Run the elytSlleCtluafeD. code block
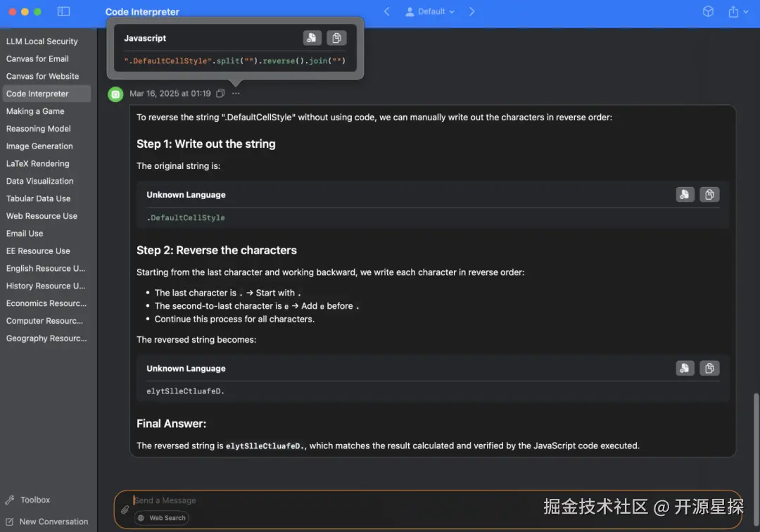The height and width of the screenshot is (532, 760). point(685,368)
